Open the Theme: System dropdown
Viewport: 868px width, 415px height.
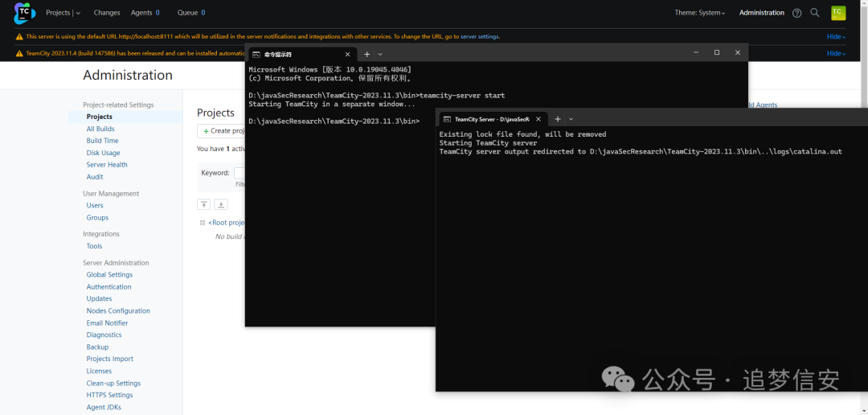click(x=699, y=13)
